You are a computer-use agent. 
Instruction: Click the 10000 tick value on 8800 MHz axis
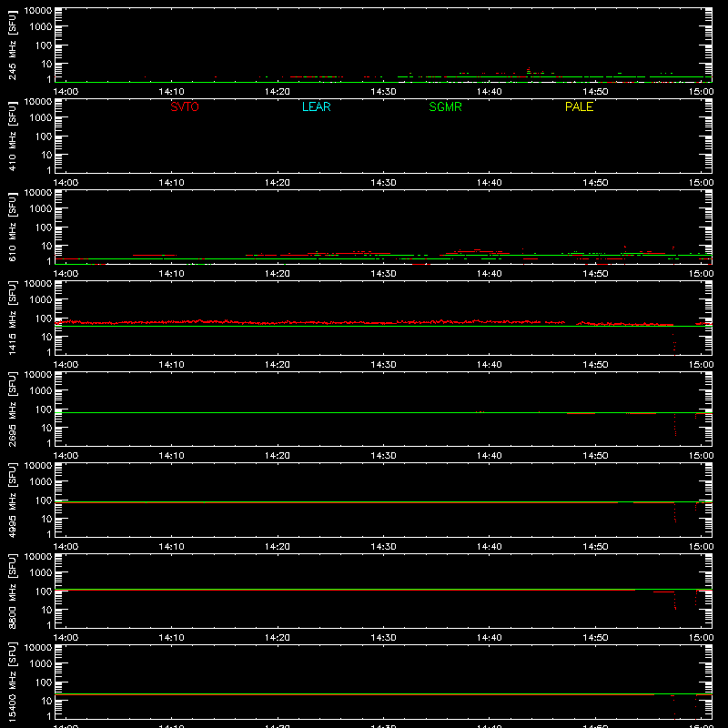pyautogui.click(x=38, y=557)
